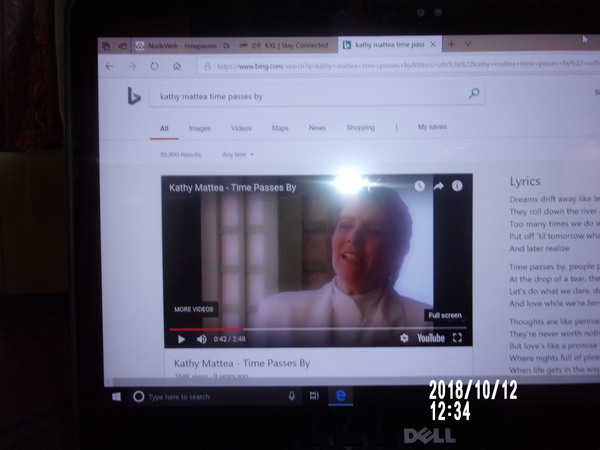Viewport: 600px width, 450px height.
Task: Click the Bing search input field
Action: point(300,95)
